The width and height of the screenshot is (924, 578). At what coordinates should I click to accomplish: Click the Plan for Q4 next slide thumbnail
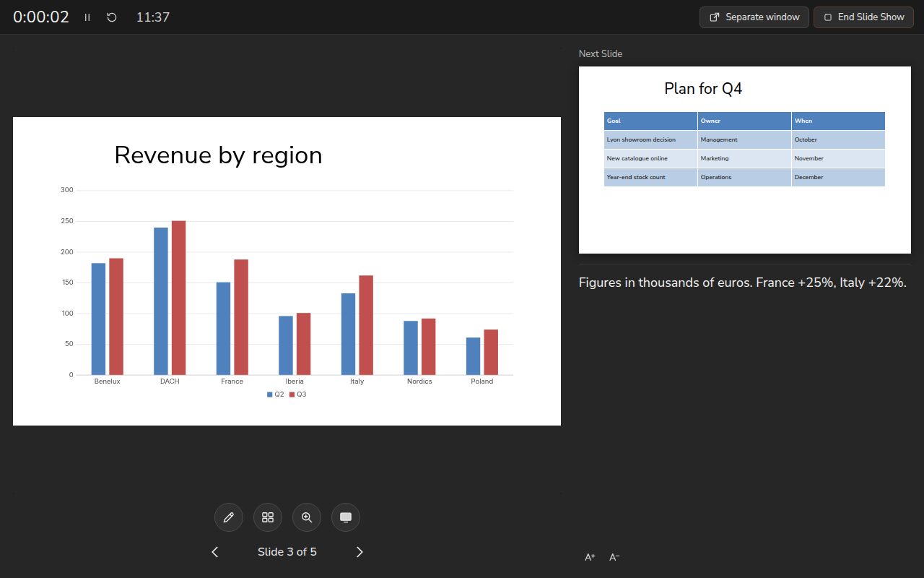click(x=745, y=160)
